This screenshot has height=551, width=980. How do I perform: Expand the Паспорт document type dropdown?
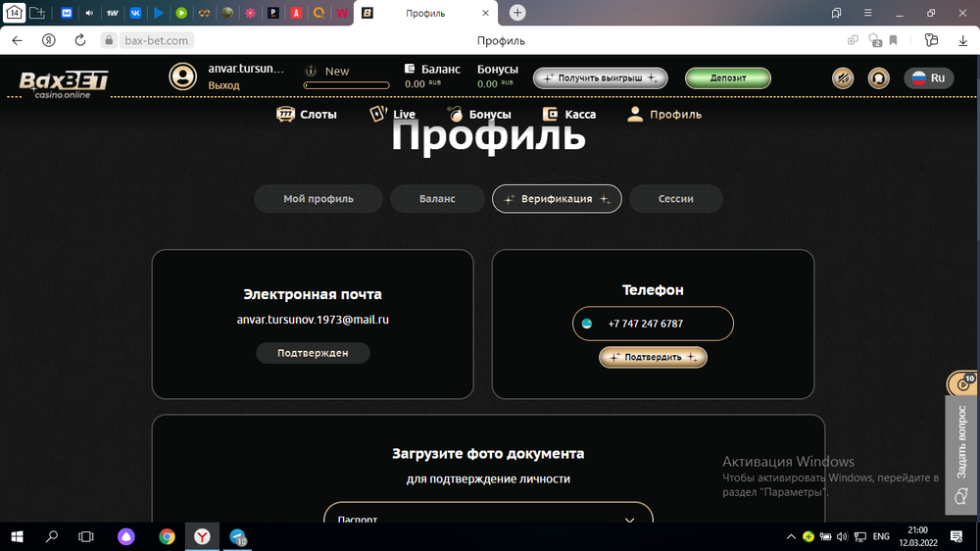pyautogui.click(x=488, y=516)
